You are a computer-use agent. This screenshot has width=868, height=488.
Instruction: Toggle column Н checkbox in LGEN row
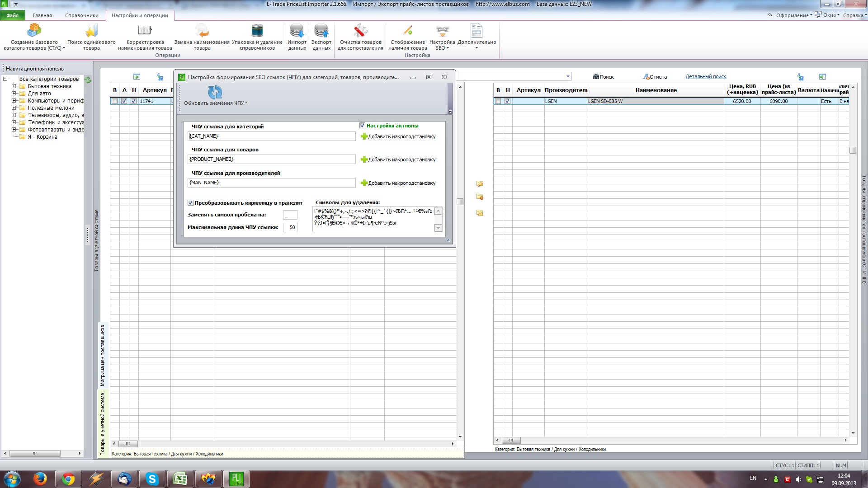(x=508, y=101)
